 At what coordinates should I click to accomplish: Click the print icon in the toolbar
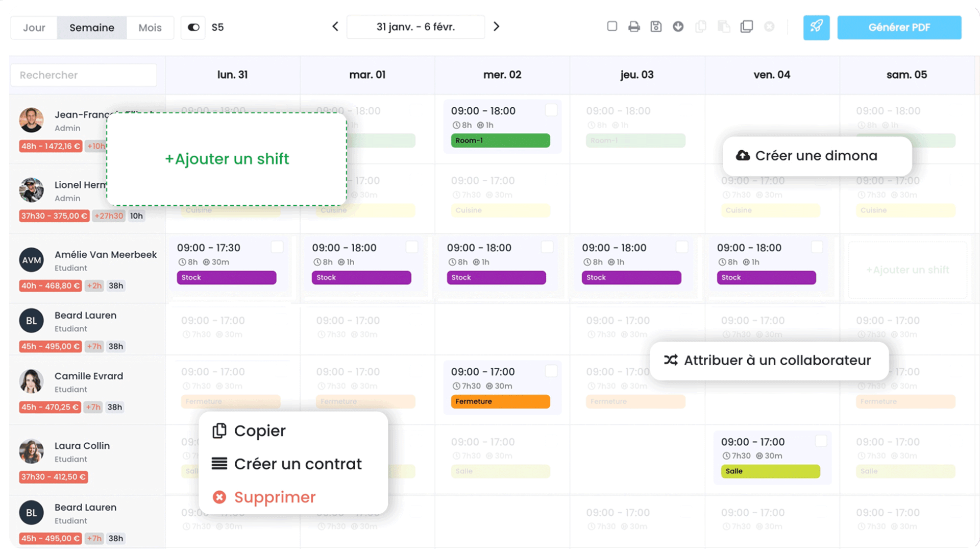coord(634,27)
